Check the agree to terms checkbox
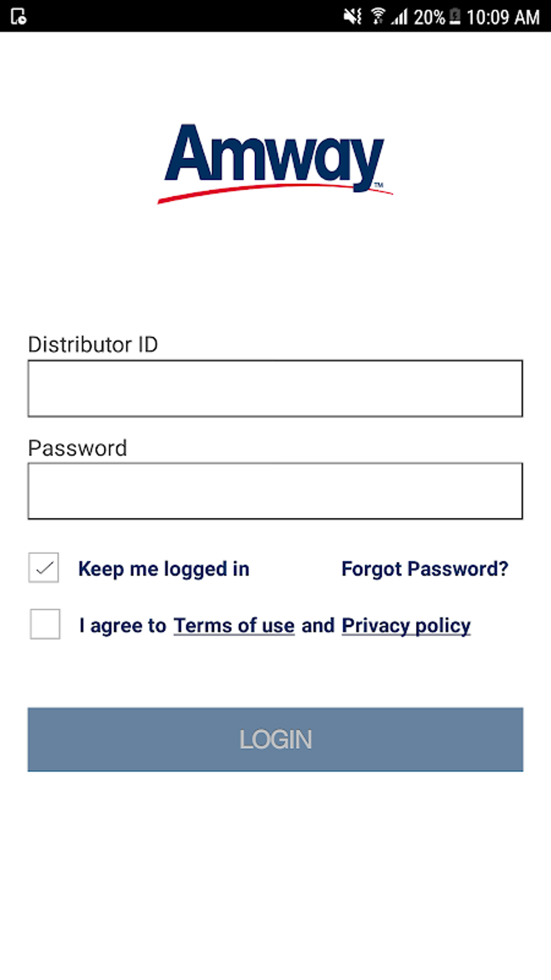This screenshot has height=980, width=551. coord(45,624)
